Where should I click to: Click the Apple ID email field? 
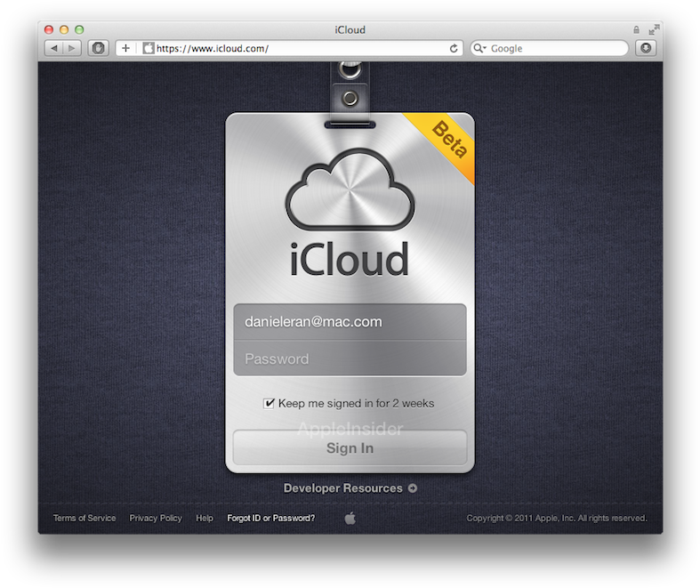point(350,322)
